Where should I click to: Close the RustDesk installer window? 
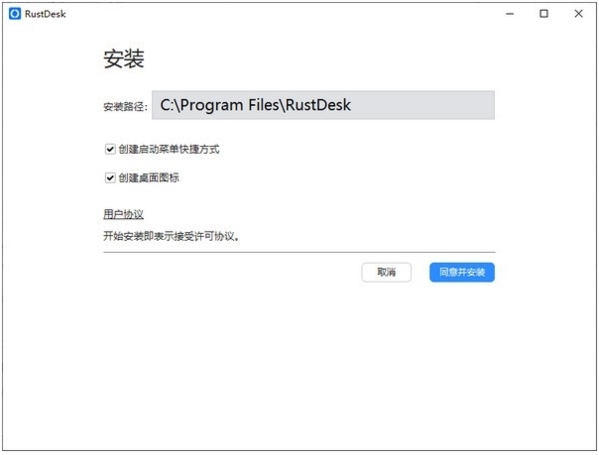point(578,14)
